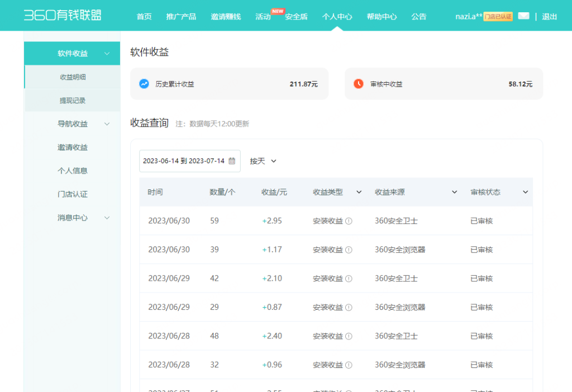The width and height of the screenshot is (572, 392).
Task: Click info icon on 06/29 360安全卫士 row
Action: 349,279
